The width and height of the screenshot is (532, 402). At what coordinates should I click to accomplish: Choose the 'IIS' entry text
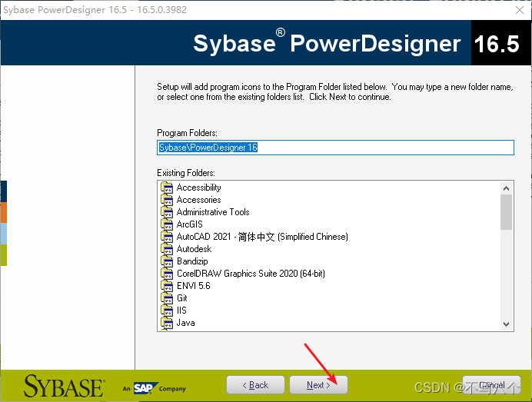coord(181,310)
